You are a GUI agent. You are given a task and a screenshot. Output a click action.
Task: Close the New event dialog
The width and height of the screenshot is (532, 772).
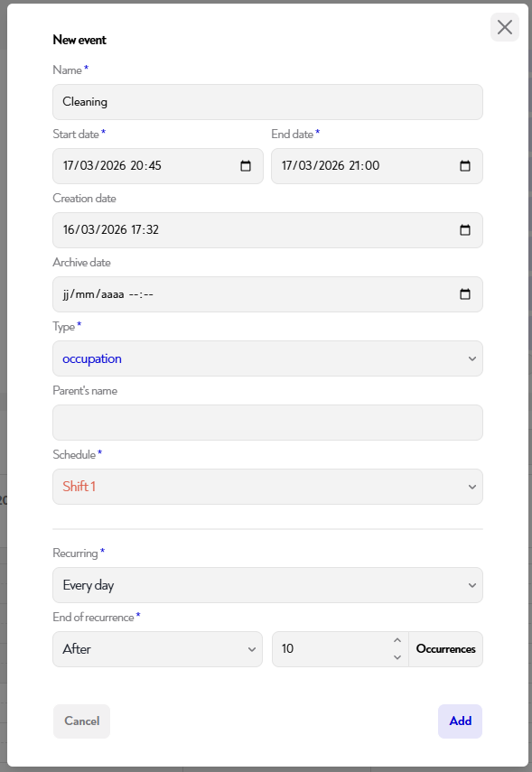click(x=504, y=27)
